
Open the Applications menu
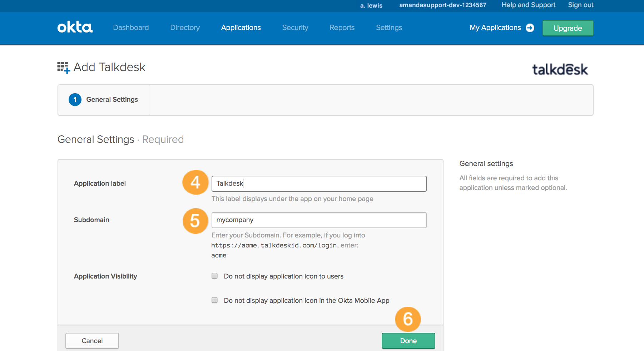tap(241, 27)
